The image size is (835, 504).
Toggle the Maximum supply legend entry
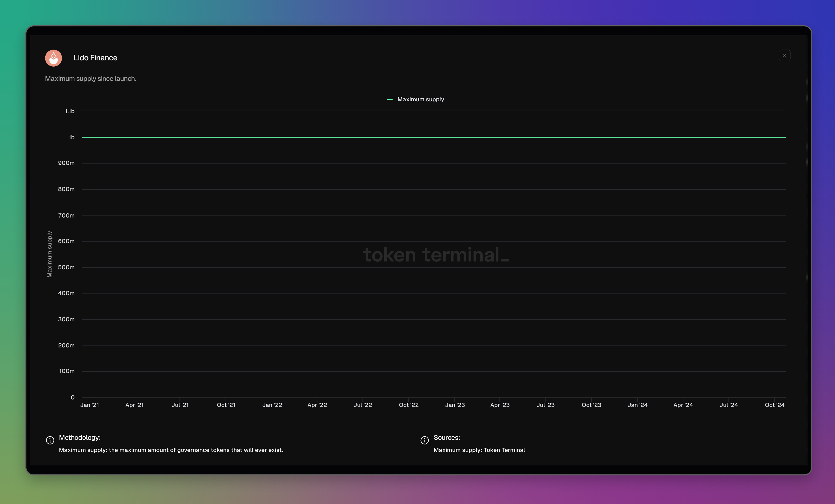(x=415, y=99)
